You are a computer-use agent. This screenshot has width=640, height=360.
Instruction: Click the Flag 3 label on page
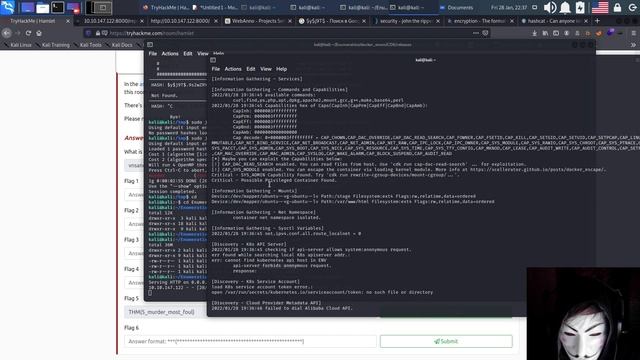131,240
